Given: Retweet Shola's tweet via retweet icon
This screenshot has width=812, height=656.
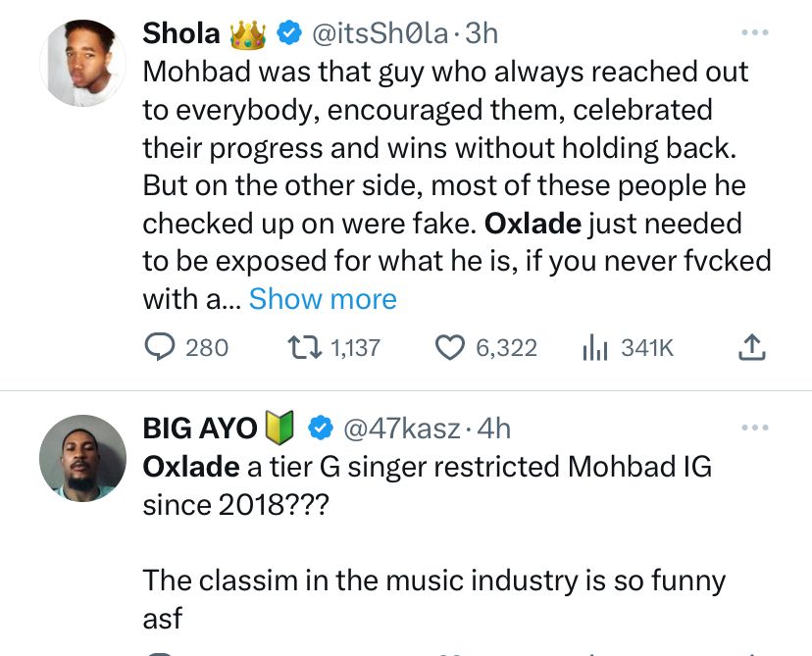Looking at the screenshot, I should (x=300, y=347).
